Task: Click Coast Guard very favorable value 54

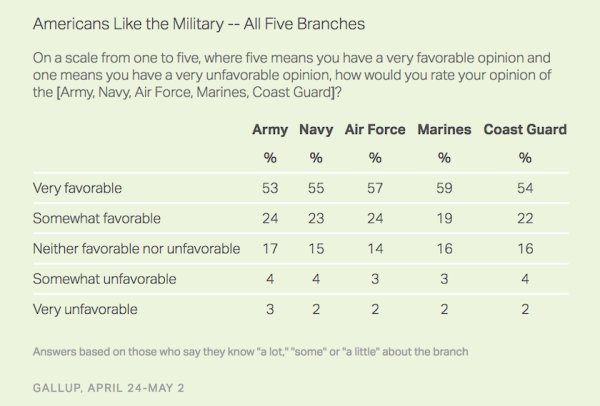Action: click(x=525, y=187)
